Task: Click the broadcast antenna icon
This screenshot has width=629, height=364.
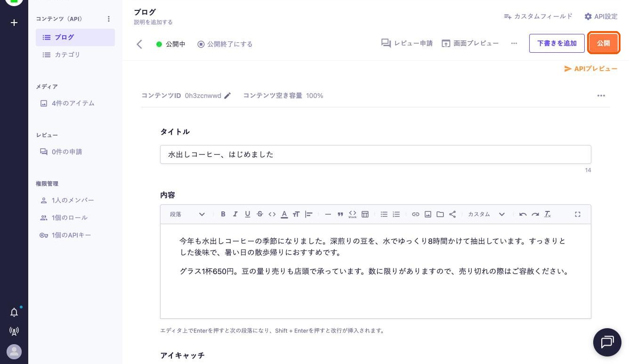Action: click(14, 331)
